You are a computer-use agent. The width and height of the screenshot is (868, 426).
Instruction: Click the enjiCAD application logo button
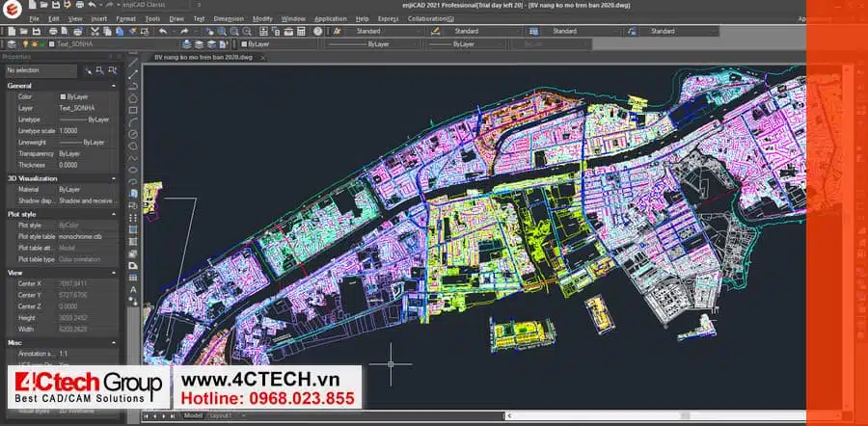click(11, 9)
